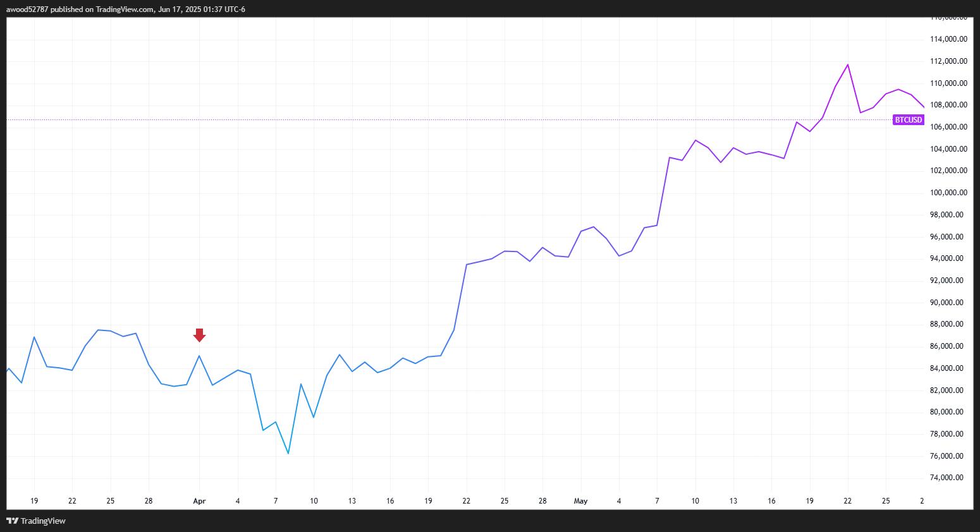Click the 106,000.00 price axis label
980x532 pixels.
948,127
